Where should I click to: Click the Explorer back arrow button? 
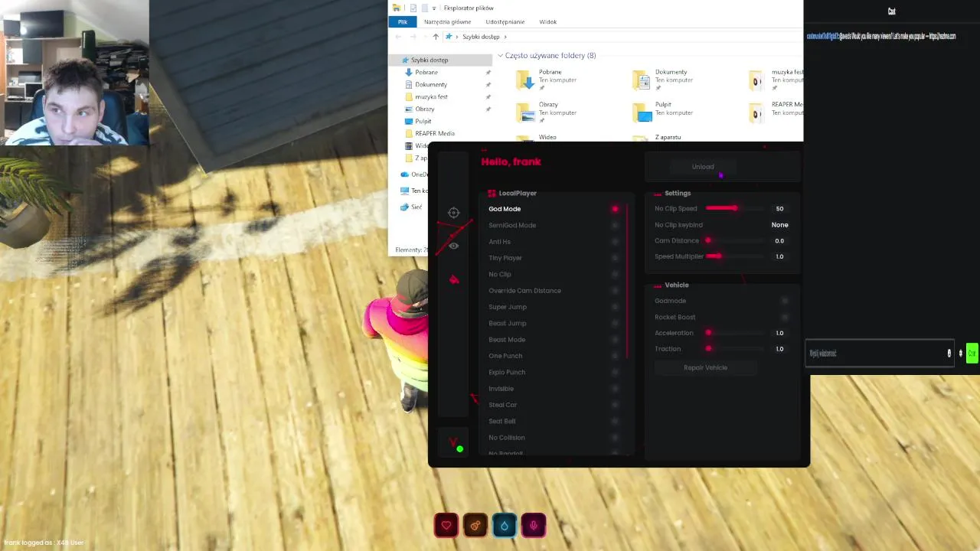[x=398, y=37]
